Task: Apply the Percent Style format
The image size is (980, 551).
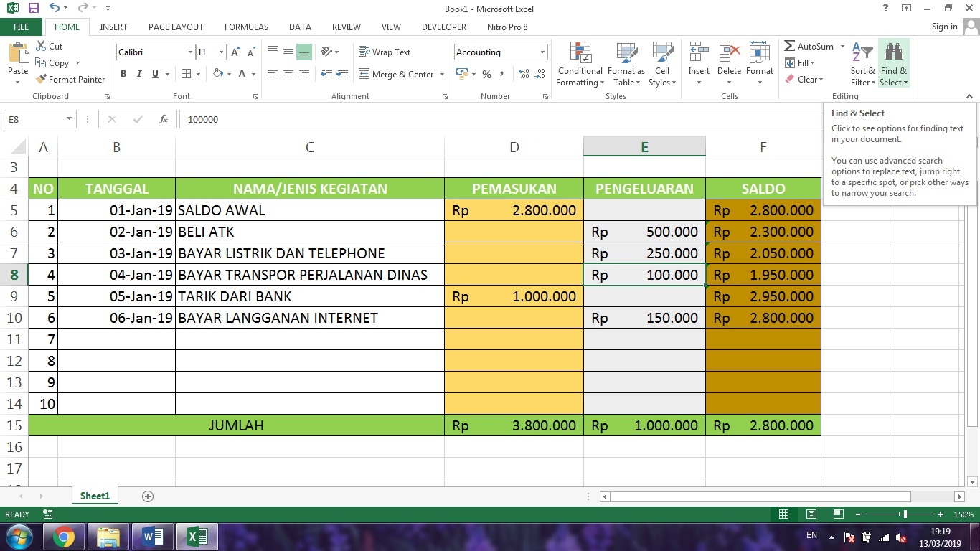Action: pyautogui.click(x=486, y=74)
